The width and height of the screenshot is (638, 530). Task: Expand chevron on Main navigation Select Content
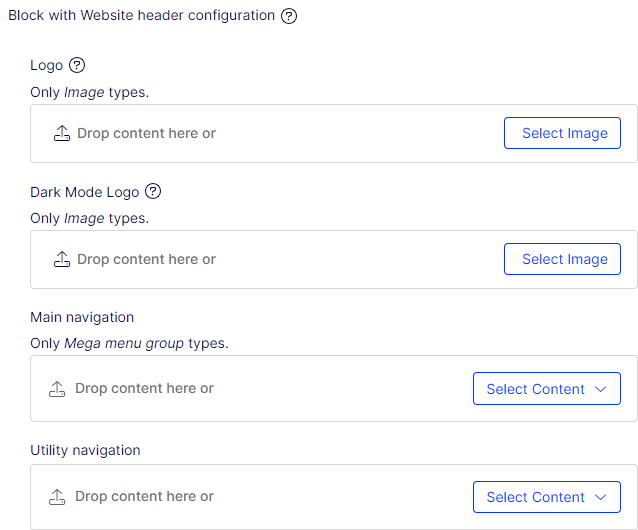coord(601,389)
